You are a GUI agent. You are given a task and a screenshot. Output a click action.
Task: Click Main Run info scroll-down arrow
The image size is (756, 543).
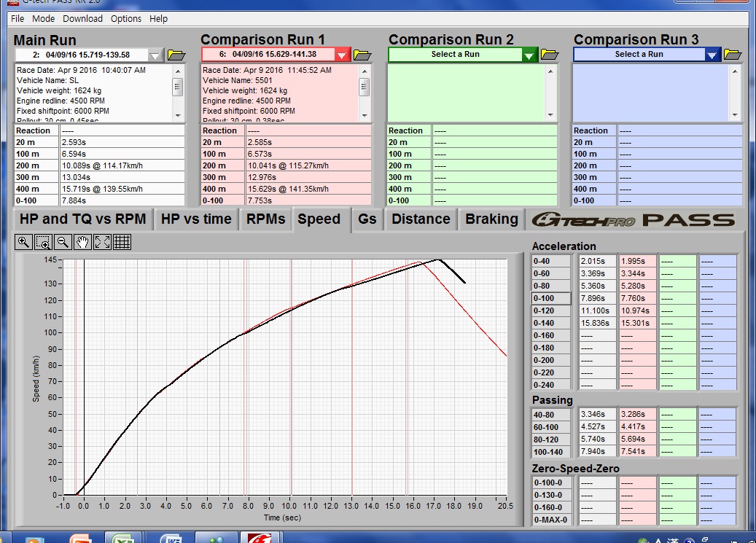[178, 115]
